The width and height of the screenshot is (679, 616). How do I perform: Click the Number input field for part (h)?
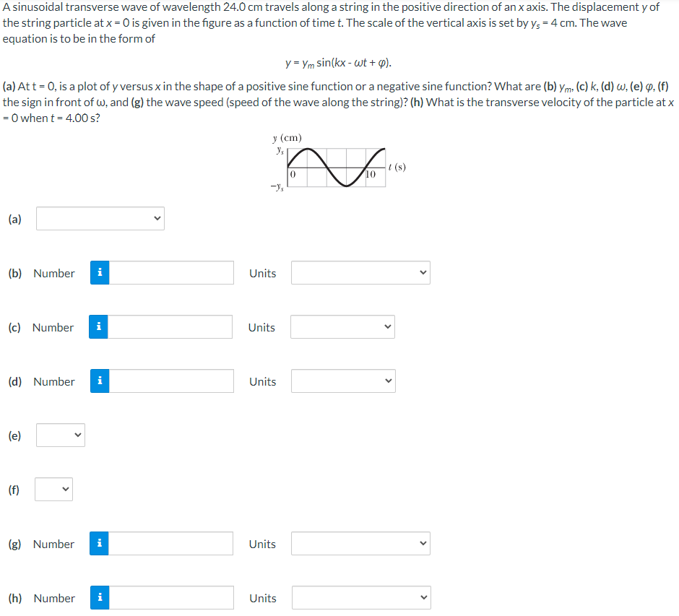(173, 597)
